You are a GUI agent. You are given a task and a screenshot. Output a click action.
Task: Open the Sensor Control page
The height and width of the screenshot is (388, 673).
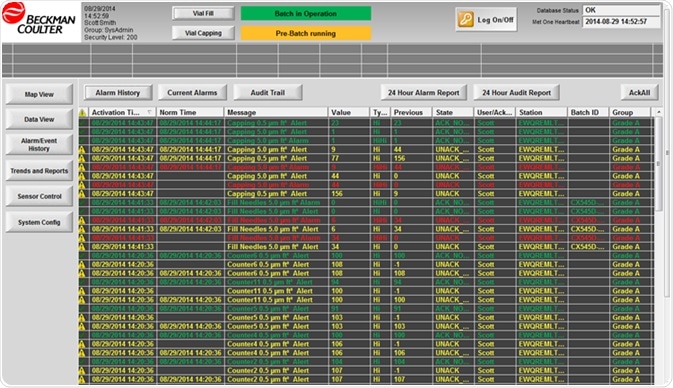tap(39, 196)
